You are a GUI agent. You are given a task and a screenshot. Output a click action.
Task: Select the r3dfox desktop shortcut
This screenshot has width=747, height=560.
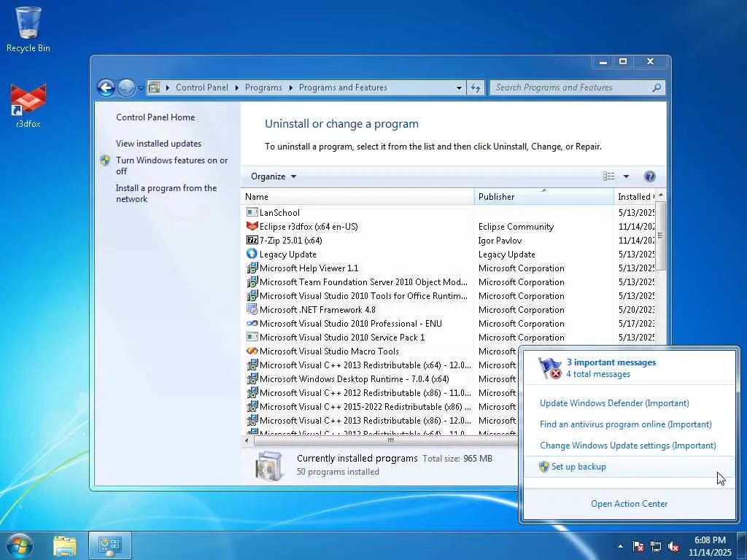coord(28,106)
